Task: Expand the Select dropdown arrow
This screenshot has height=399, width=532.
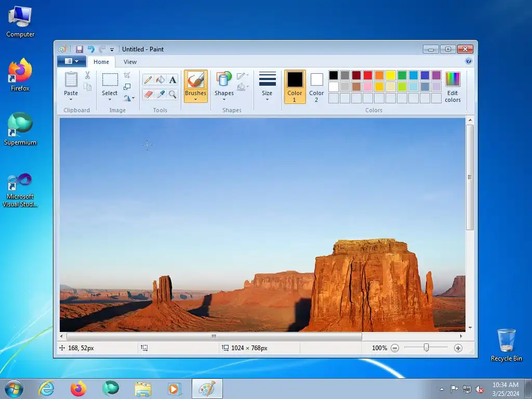Action: pyautogui.click(x=110, y=99)
